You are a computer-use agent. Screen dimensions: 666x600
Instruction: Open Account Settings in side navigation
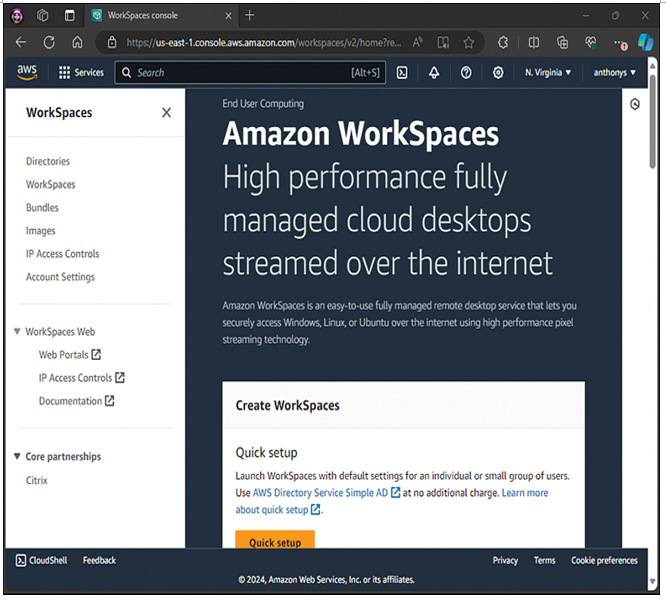(60, 277)
